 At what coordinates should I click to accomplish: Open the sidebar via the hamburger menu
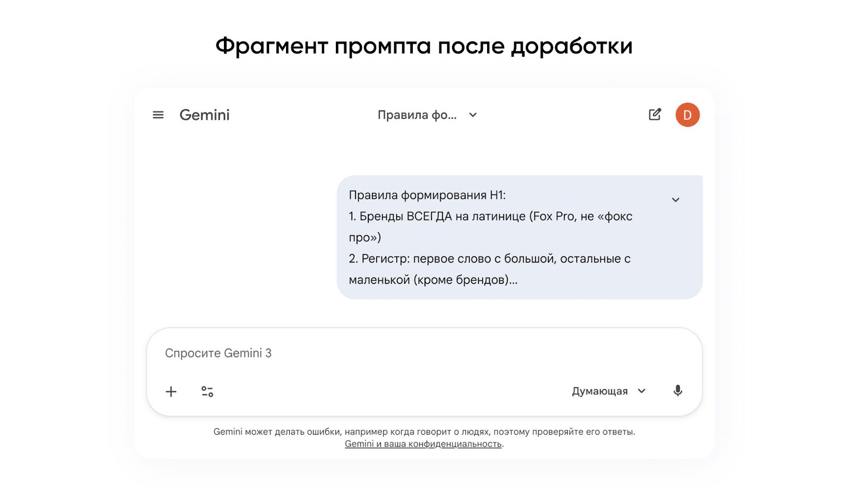158,115
